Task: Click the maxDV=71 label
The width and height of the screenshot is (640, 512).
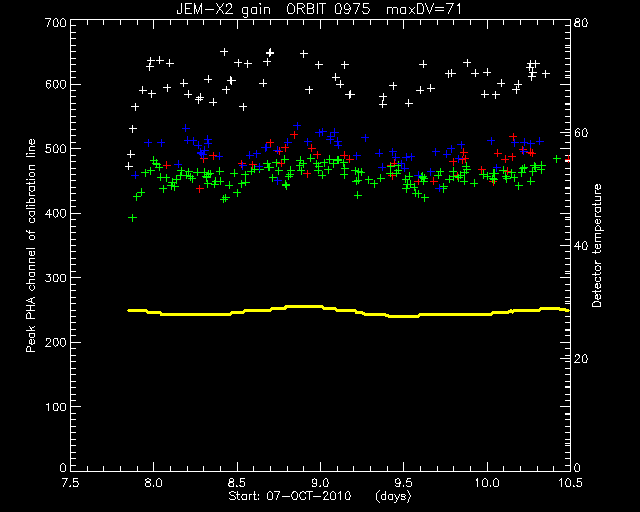Action: pyautogui.click(x=424, y=9)
